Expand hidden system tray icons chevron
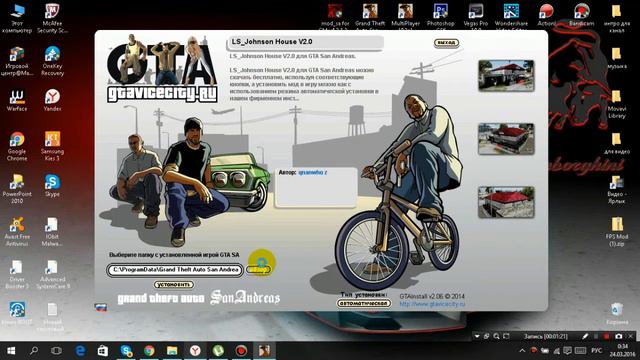The width and height of the screenshot is (640, 360). pyautogui.click(x=522, y=351)
